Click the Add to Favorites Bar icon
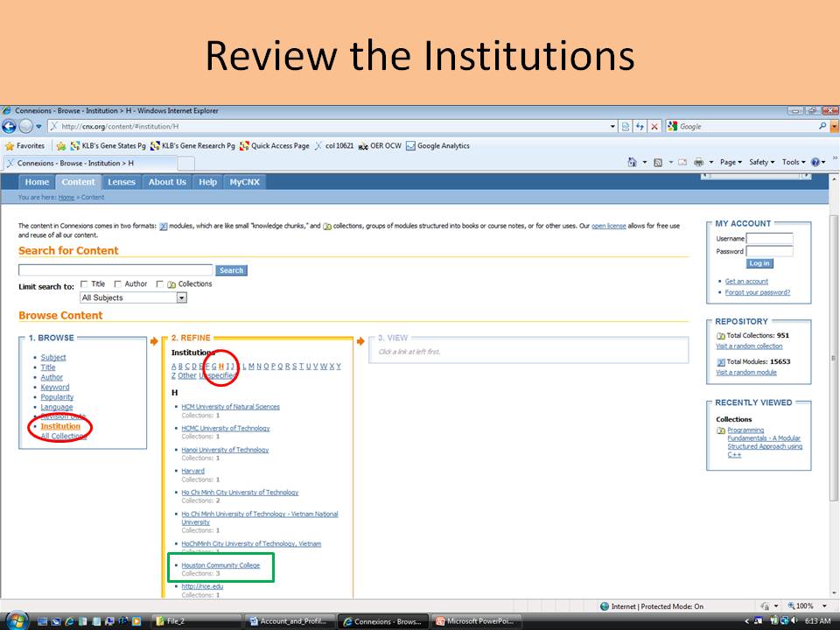 pyautogui.click(x=61, y=146)
